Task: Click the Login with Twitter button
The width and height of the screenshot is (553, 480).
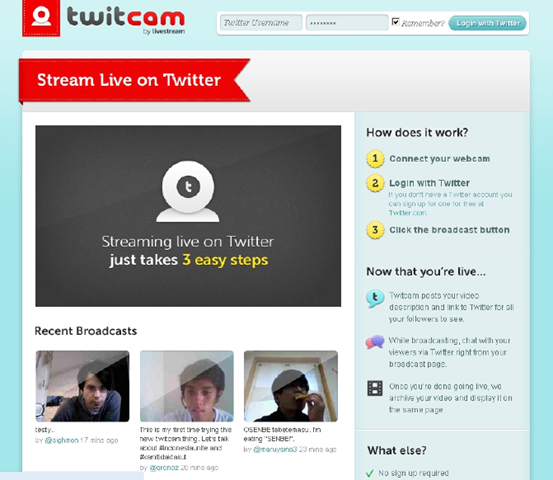Action: 488,23
